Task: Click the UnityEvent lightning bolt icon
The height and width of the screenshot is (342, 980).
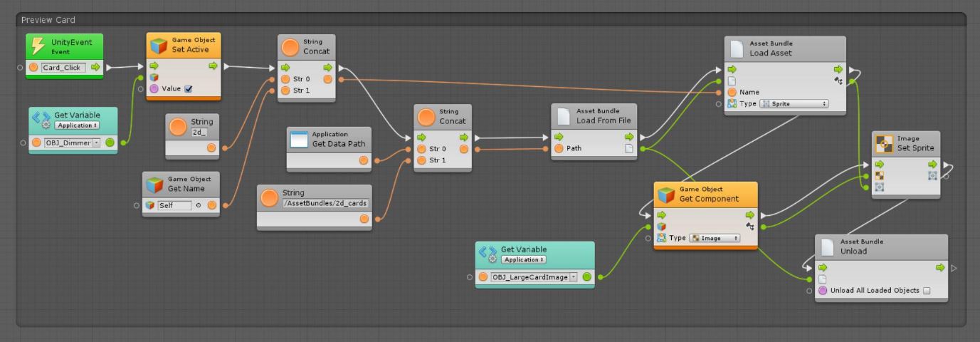Action: coord(39,46)
